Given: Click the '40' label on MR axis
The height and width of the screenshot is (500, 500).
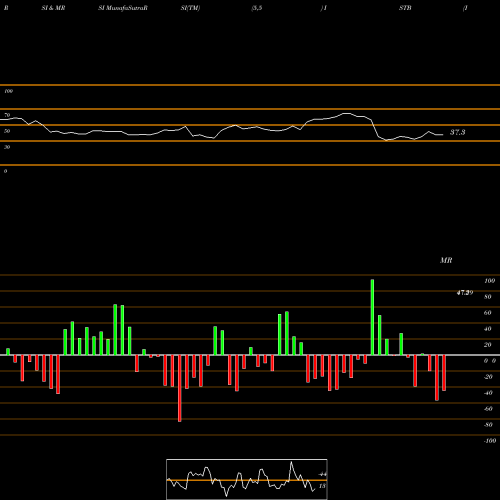Looking at the screenshot, I should coord(488,329).
